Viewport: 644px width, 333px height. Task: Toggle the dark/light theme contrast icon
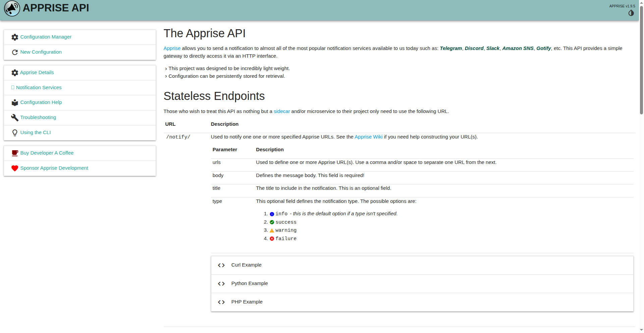(x=631, y=13)
